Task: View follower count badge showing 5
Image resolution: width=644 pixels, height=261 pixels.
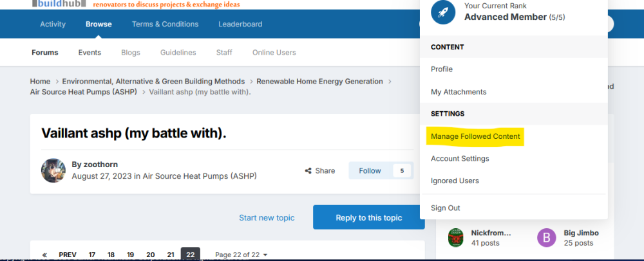Action: 402,171
